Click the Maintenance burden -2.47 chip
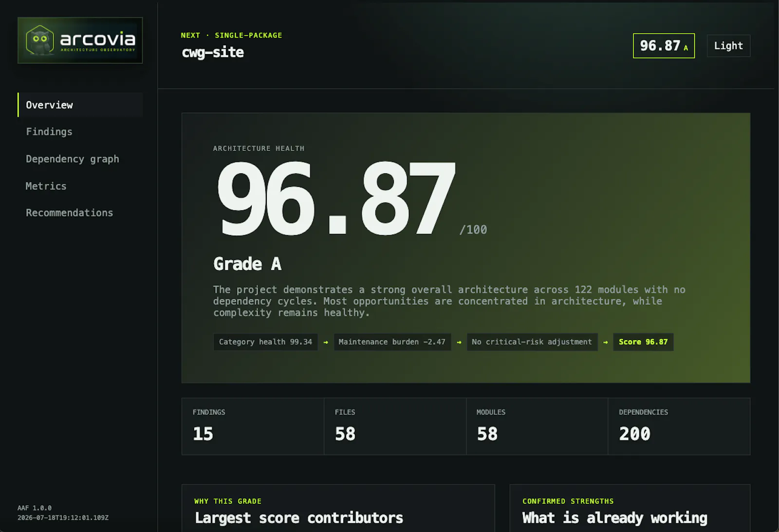This screenshot has height=532, width=779. pyautogui.click(x=392, y=342)
